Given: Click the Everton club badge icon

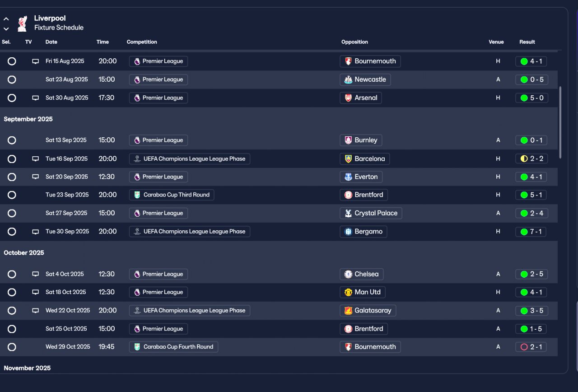Looking at the screenshot, I should (348, 177).
